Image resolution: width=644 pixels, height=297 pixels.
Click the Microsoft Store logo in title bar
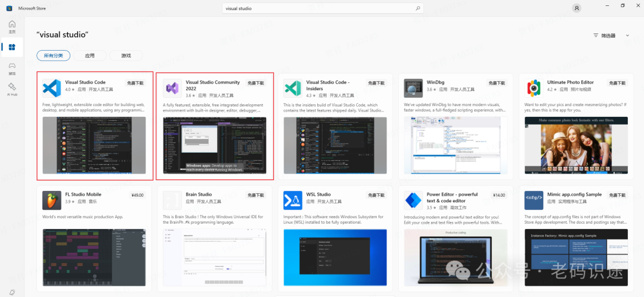(9, 8)
